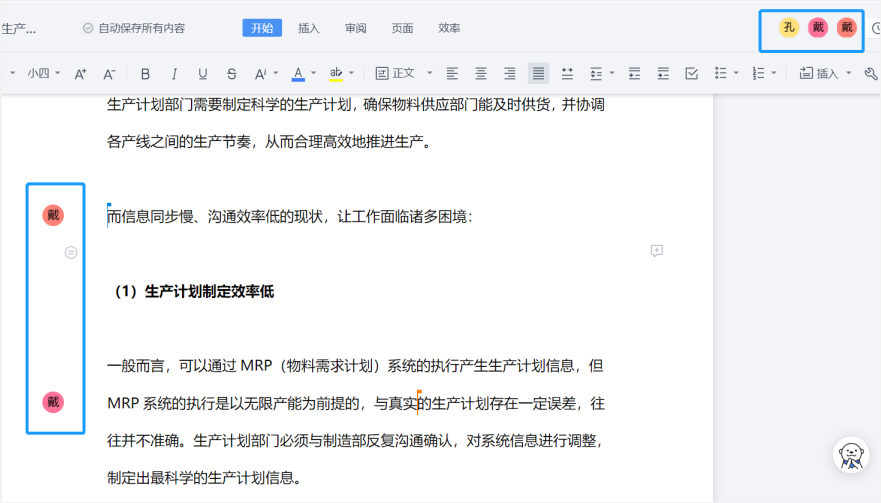
Task: Click the line starting 各产线之间的生产节奏
Action: [x=269, y=142]
